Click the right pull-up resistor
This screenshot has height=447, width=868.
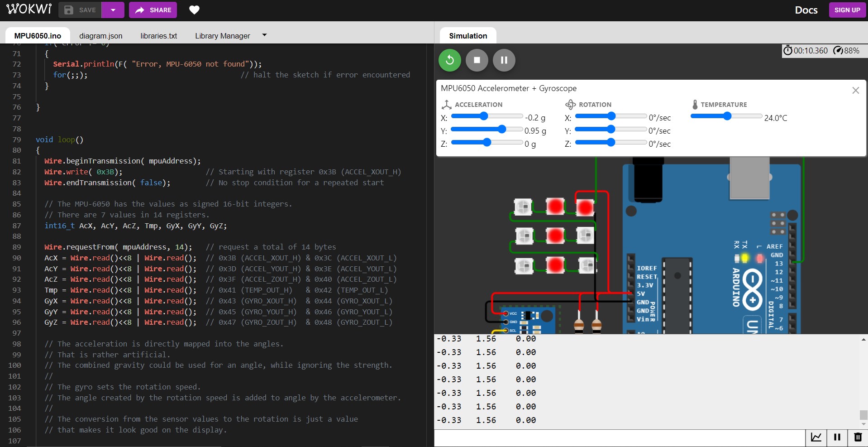pyautogui.click(x=596, y=324)
